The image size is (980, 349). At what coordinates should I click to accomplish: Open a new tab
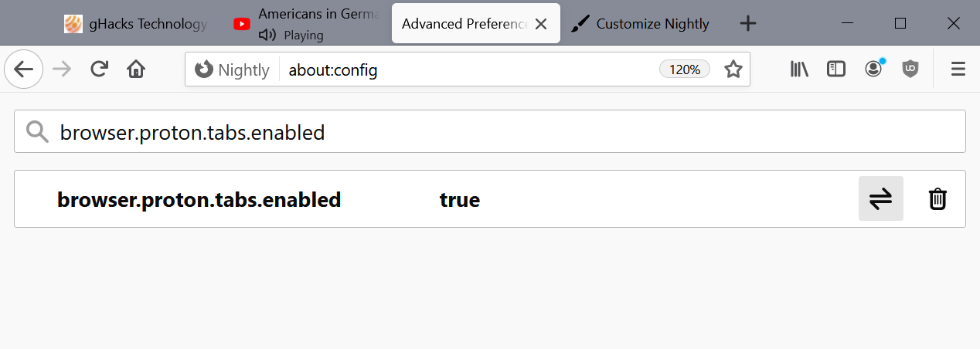click(747, 23)
